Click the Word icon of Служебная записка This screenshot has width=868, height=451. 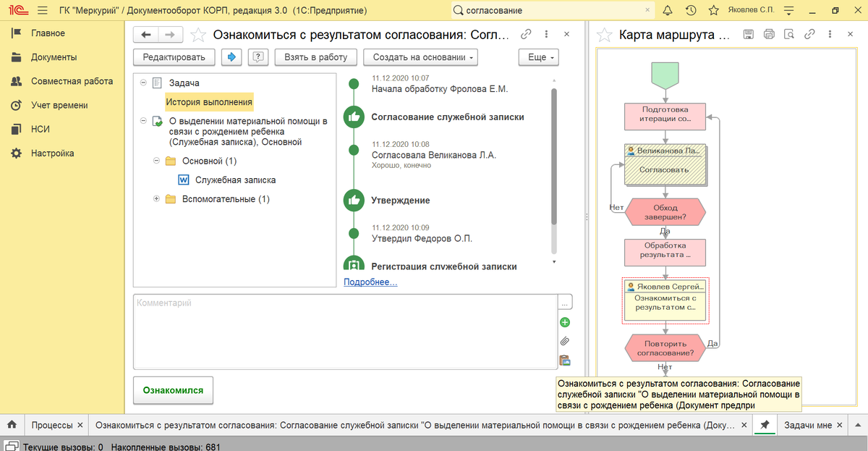click(x=183, y=180)
